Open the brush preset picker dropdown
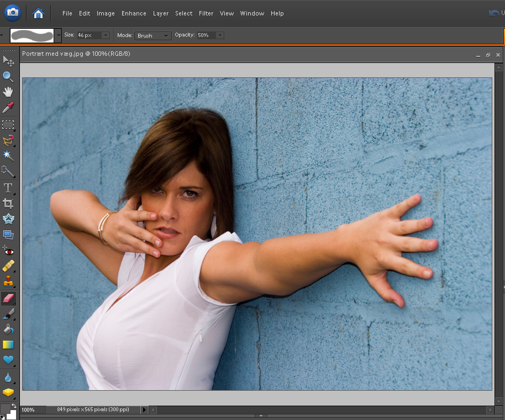Image resolution: width=505 pixels, height=420 pixels. click(x=59, y=35)
